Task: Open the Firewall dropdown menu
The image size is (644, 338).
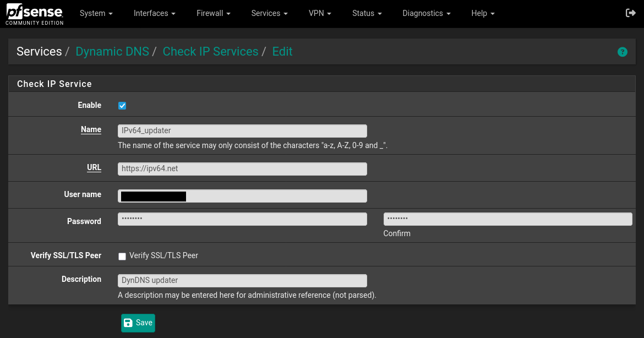Action: click(213, 13)
